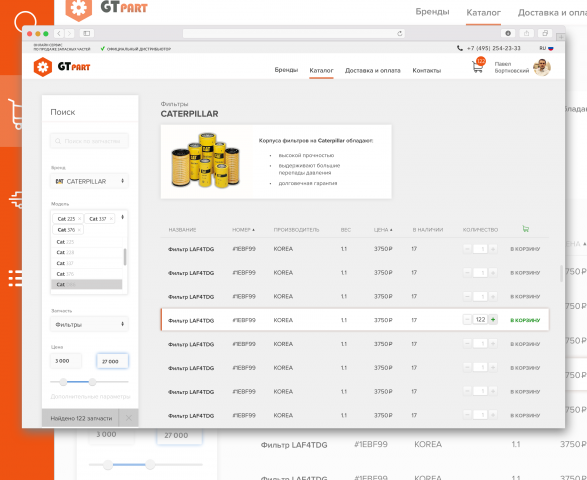Click the open new tab plus button

pos(560,37)
